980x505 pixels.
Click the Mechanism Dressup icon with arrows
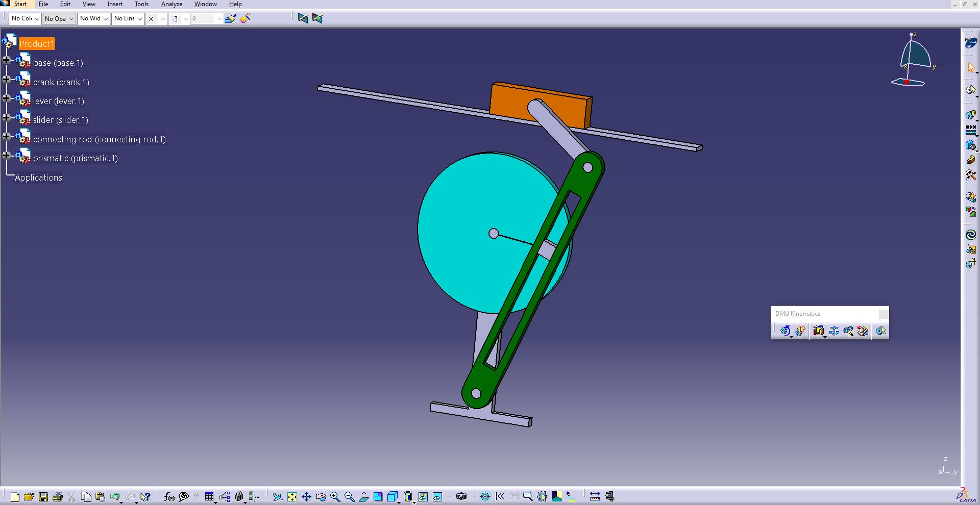click(800, 331)
